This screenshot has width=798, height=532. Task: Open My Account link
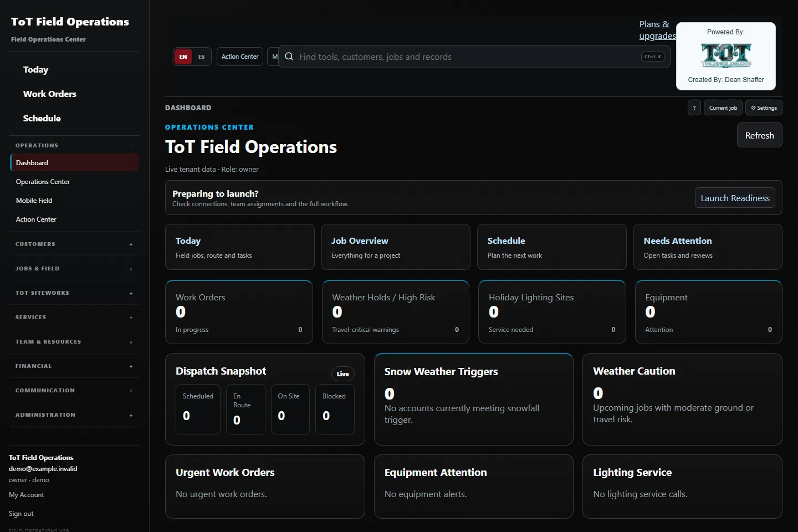click(27, 495)
